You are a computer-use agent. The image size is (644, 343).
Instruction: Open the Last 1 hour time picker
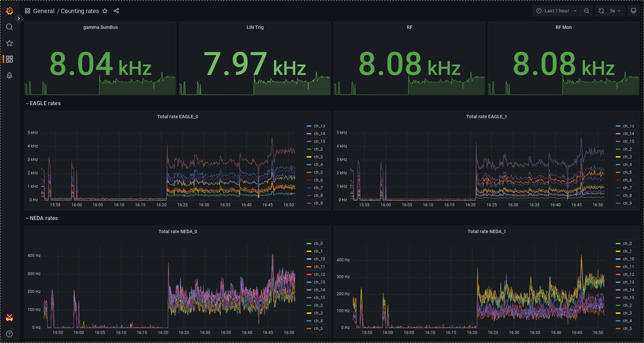(556, 11)
